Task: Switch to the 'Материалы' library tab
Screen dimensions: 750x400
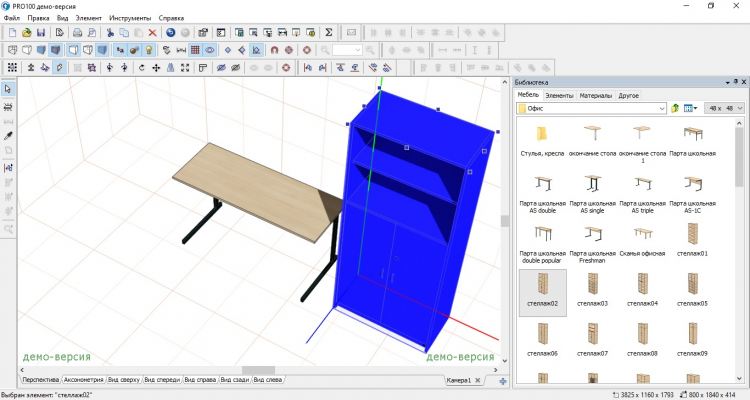Action: (596, 95)
